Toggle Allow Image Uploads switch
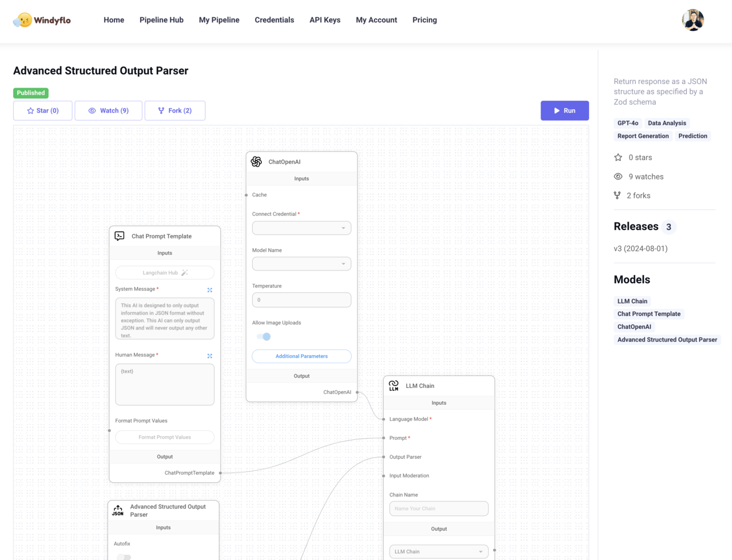732x560 pixels. pyautogui.click(x=264, y=336)
